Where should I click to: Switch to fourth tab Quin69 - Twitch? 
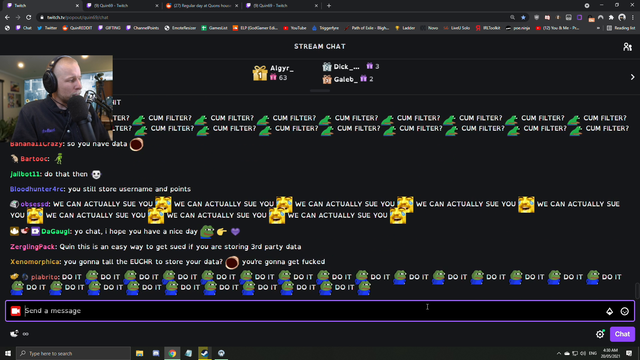click(x=282, y=6)
